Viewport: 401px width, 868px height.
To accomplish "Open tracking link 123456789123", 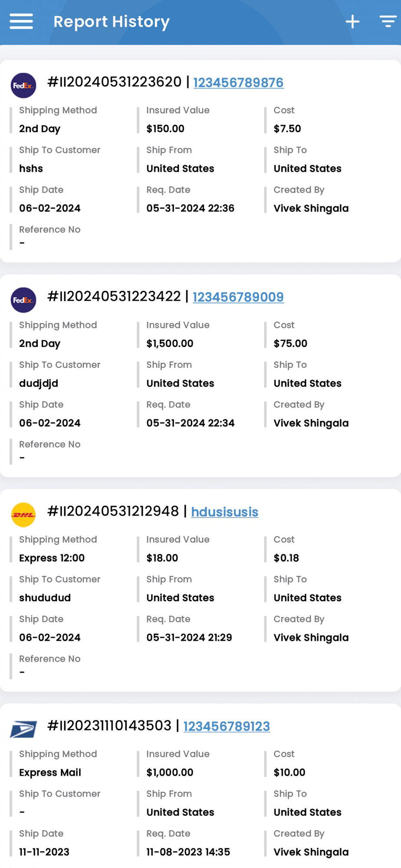I will [227, 726].
